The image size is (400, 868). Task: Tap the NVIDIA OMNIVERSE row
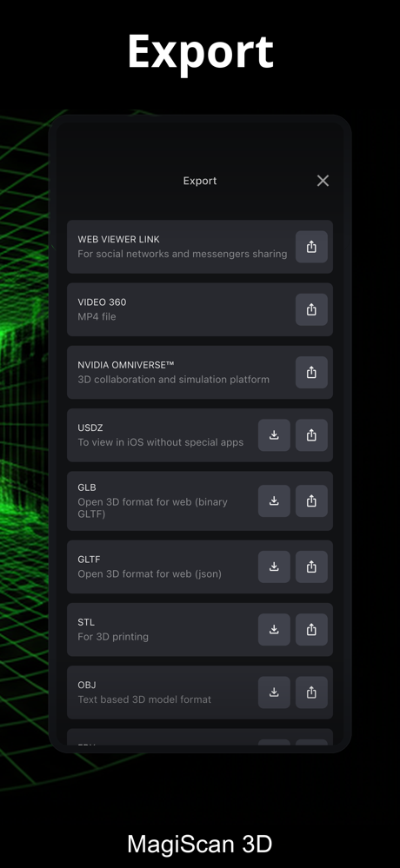tap(200, 373)
